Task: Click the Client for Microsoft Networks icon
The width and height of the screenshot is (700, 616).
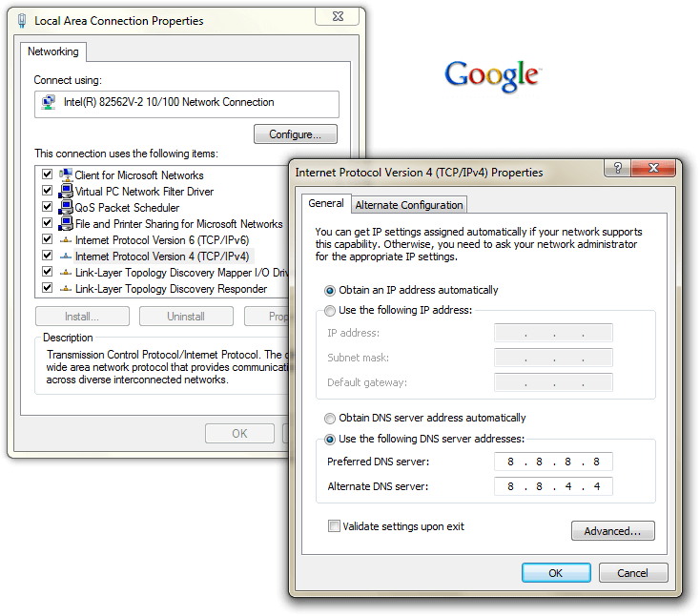Action: [66, 175]
